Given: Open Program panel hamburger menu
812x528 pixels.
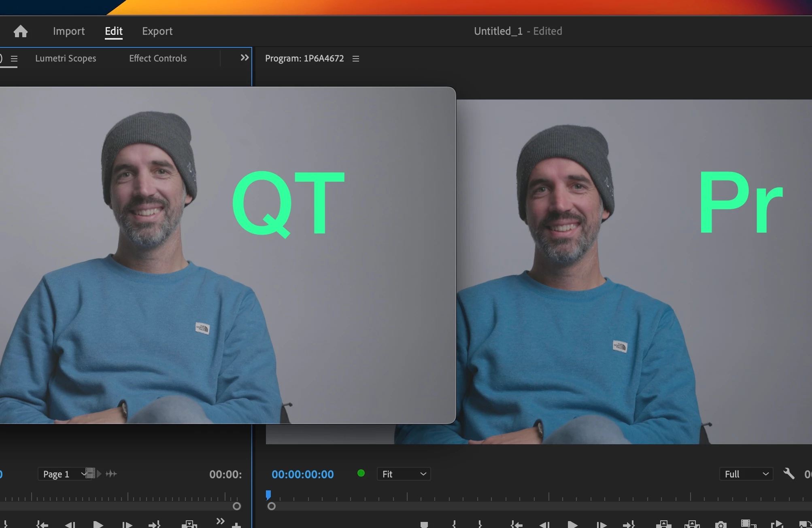Looking at the screenshot, I should (x=356, y=59).
